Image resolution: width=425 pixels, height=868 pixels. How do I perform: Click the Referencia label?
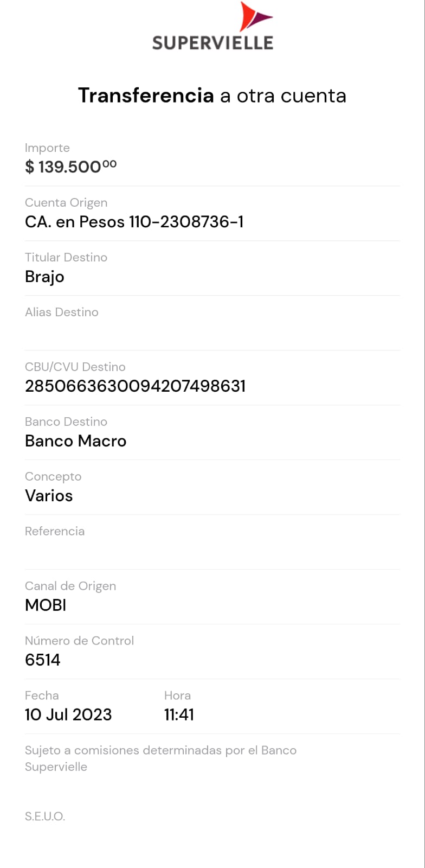(x=55, y=531)
